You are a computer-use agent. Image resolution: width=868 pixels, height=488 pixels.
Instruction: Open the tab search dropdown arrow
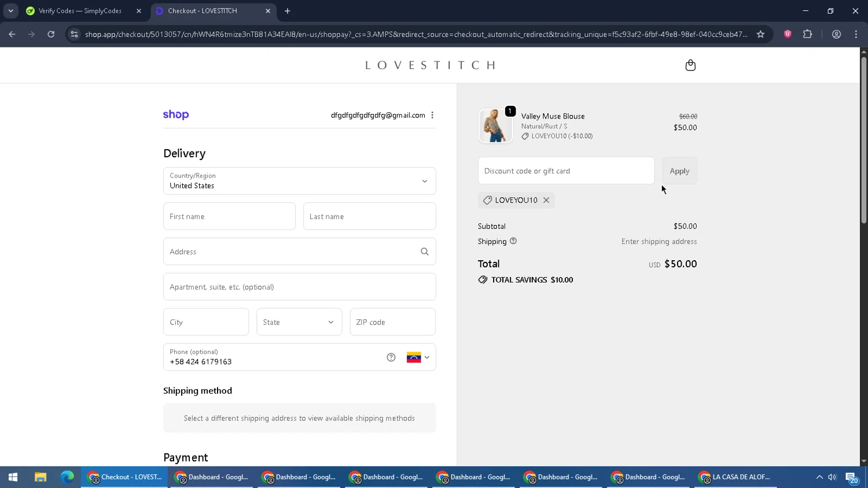point(10,11)
